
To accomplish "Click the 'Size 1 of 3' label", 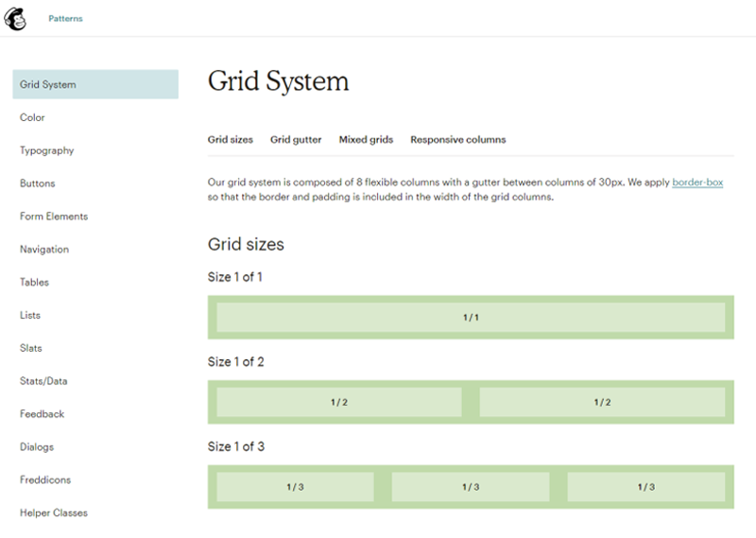I will (236, 447).
